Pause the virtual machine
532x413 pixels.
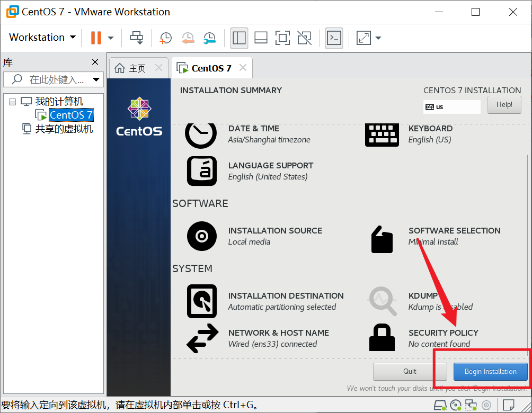pyautogui.click(x=96, y=38)
